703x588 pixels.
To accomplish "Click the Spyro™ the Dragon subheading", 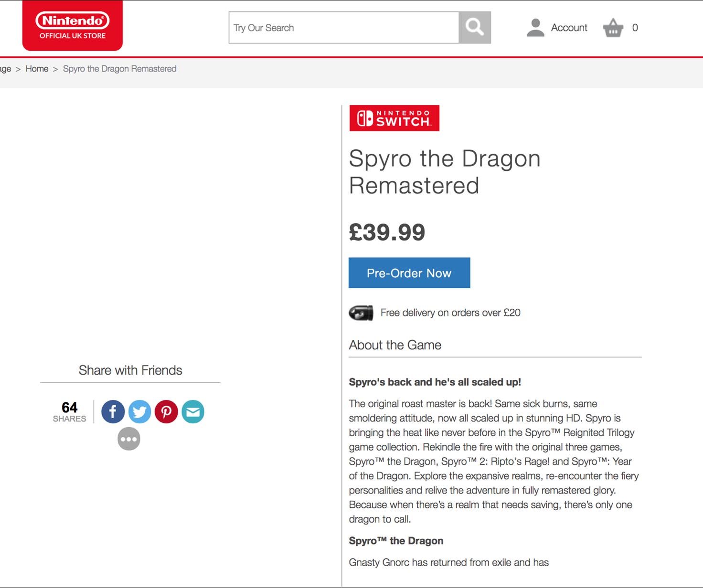I will pos(396,541).
